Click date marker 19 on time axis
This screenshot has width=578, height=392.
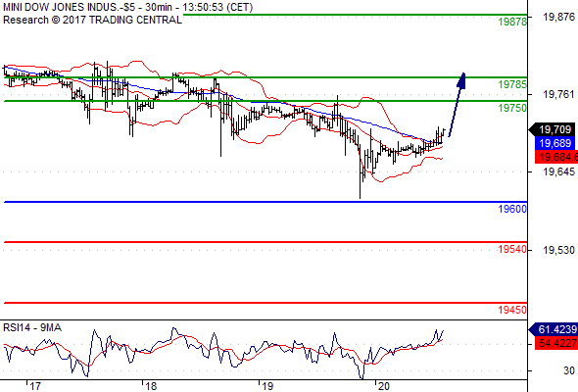(x=267, y=386)
